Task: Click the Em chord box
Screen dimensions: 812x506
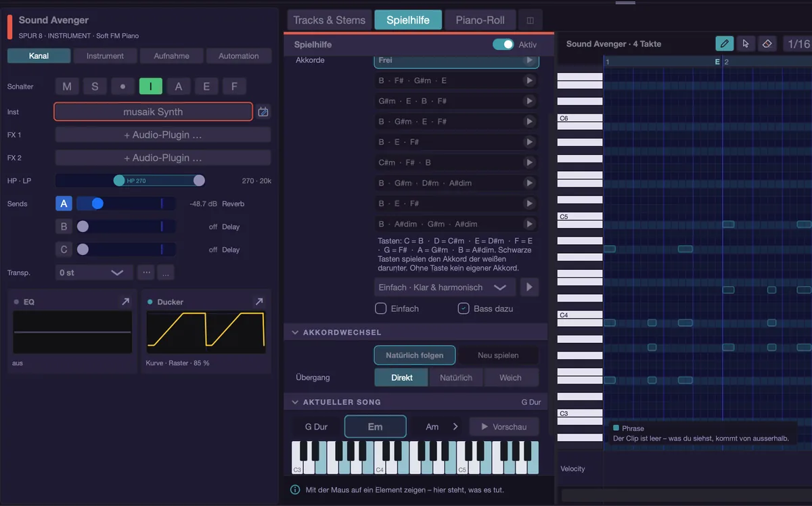Action: (376, 427)
